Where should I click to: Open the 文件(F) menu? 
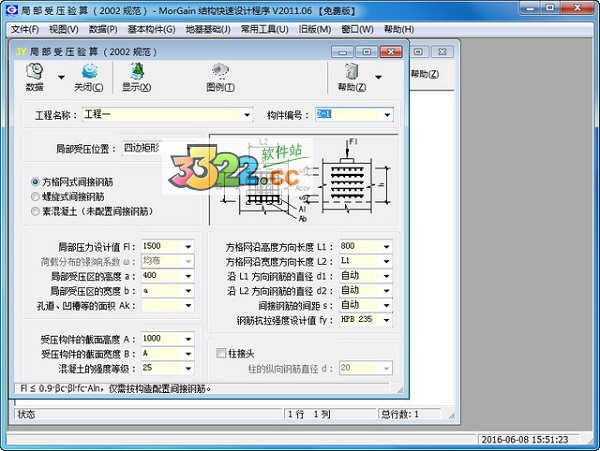(24, 29)
